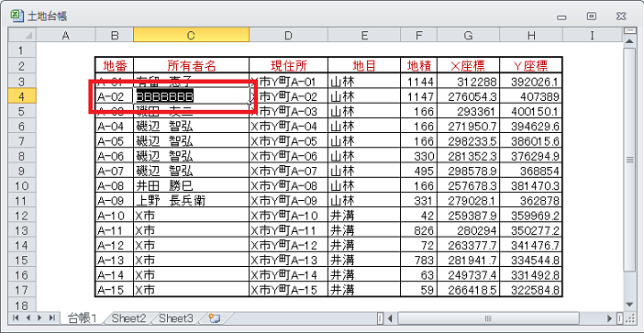Click the 地番 header cell

click(114, 65)
